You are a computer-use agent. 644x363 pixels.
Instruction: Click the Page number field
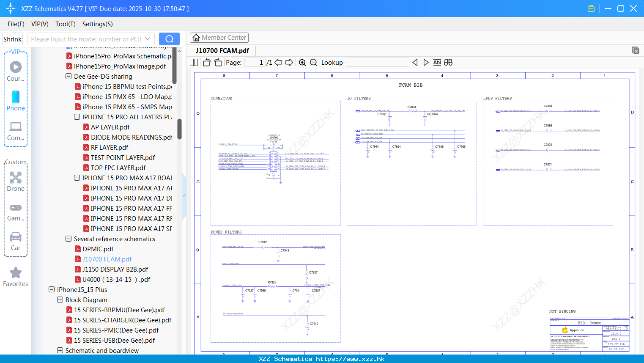[255, 62]
